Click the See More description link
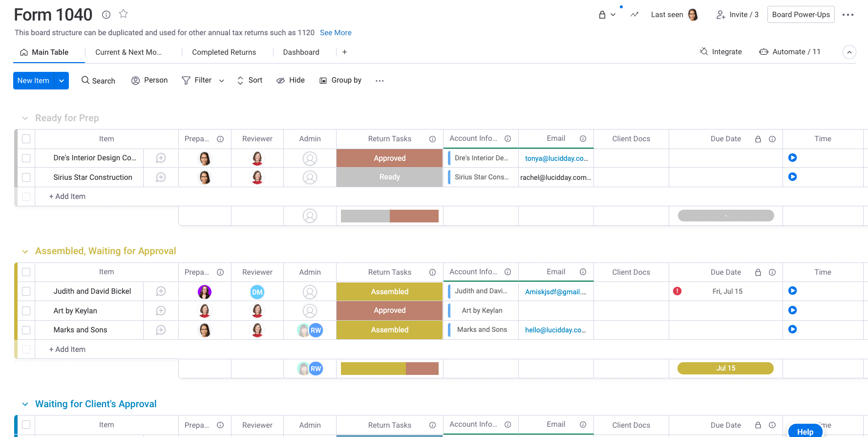This screenshot has height=437, width=868. pos(336,33)
